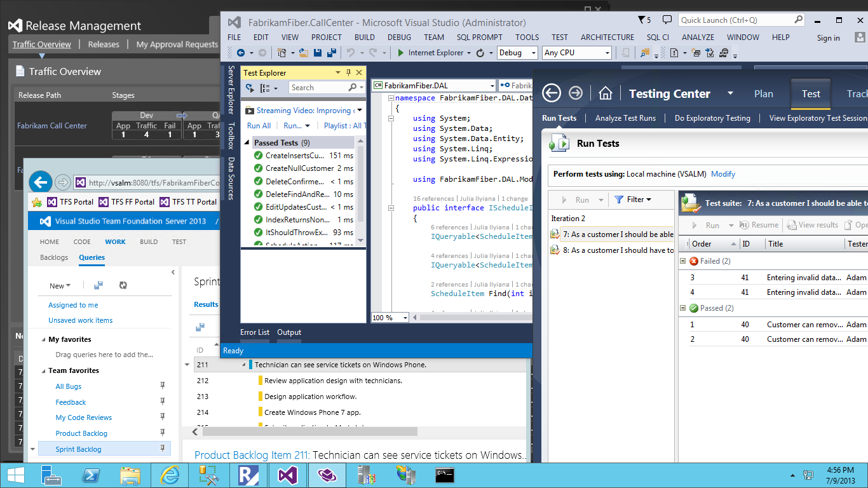
Task: Open the New dropdown in TFS Queries pane
Action: pos(60,286)
